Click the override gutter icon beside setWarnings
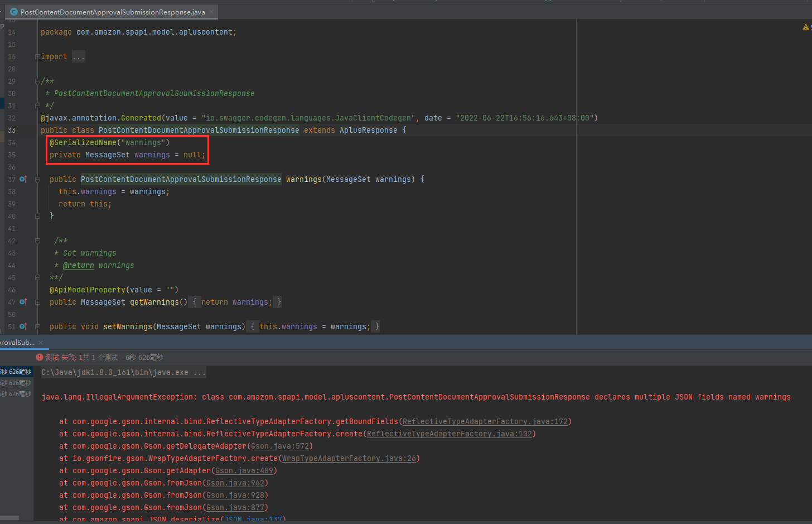Image resolution: width=812 pixels, height=524 pixels. 23,326
